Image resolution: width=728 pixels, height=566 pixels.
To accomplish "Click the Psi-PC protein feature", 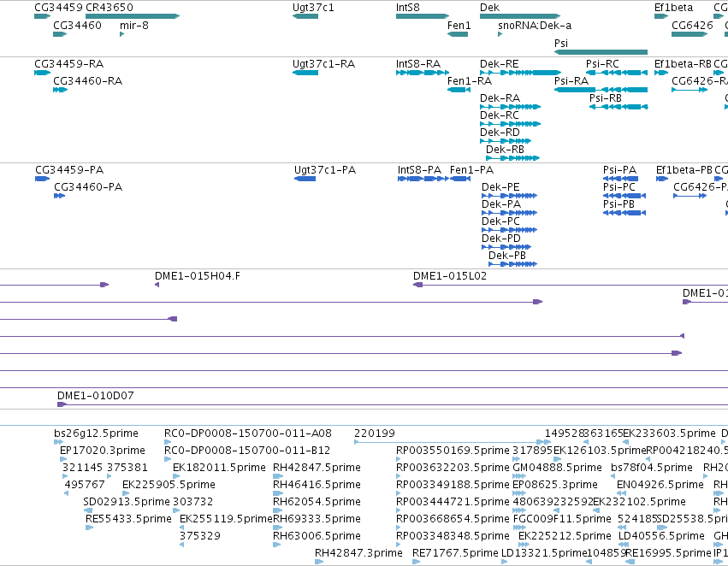I will coord(624,196).
